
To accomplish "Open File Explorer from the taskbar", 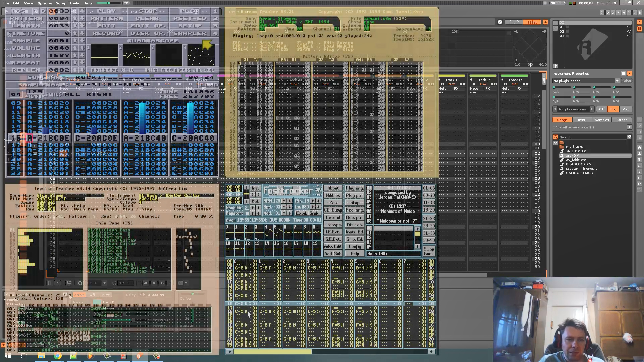I will (41, 356).
